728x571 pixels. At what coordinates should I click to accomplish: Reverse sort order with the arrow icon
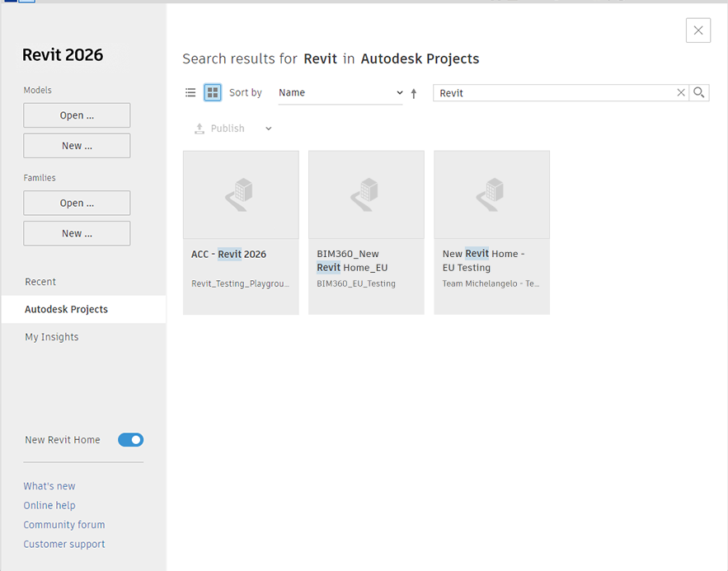(414, 94)
